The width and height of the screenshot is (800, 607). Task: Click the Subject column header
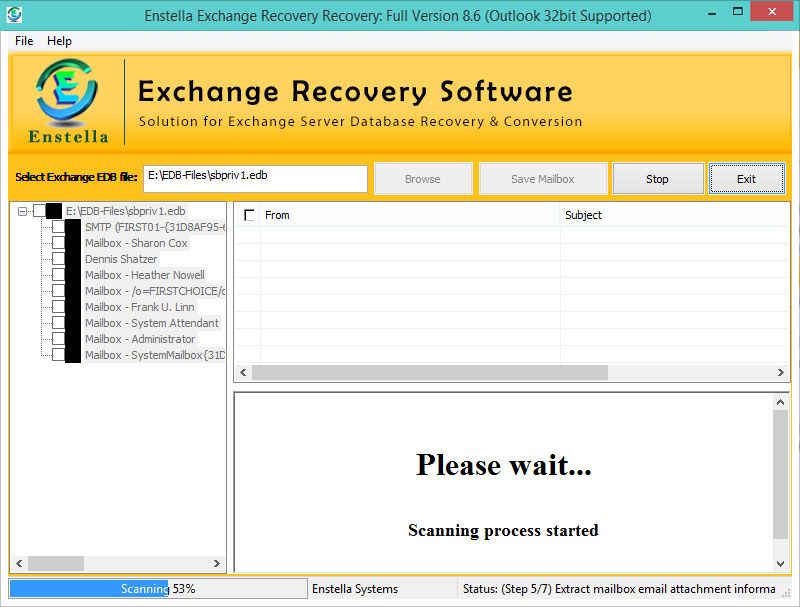coord(674,215)
